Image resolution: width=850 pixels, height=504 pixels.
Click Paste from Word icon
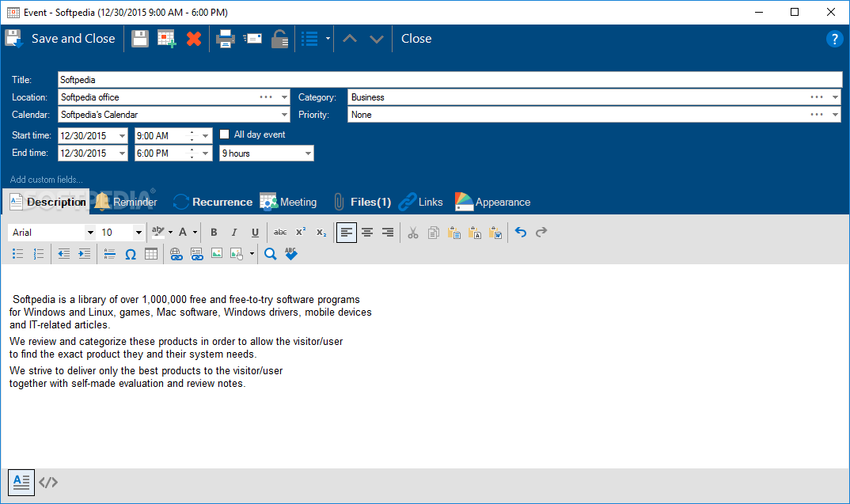click(495, 233)
